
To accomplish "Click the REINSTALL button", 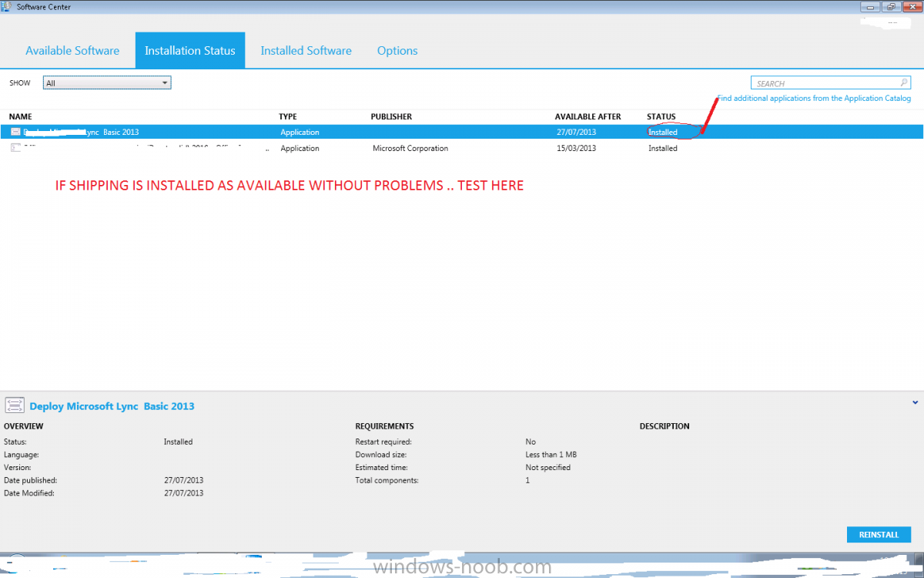I will click(879, 535).
